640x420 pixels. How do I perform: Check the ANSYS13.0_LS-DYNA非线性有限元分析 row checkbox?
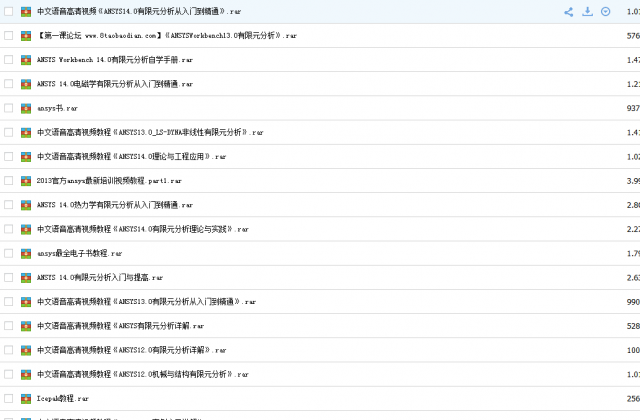tap(9, 132)
